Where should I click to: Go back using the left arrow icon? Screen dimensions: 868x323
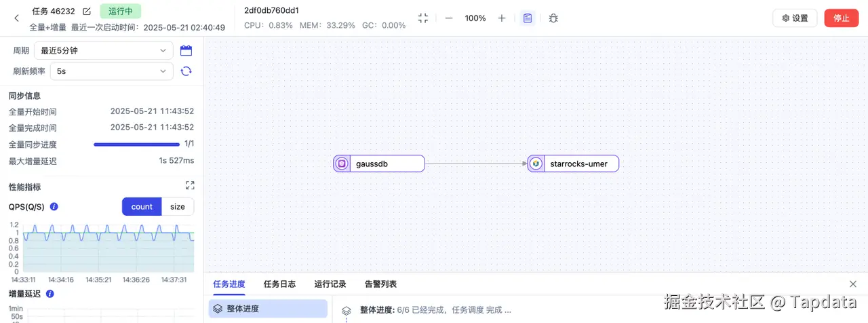point(16,18)
